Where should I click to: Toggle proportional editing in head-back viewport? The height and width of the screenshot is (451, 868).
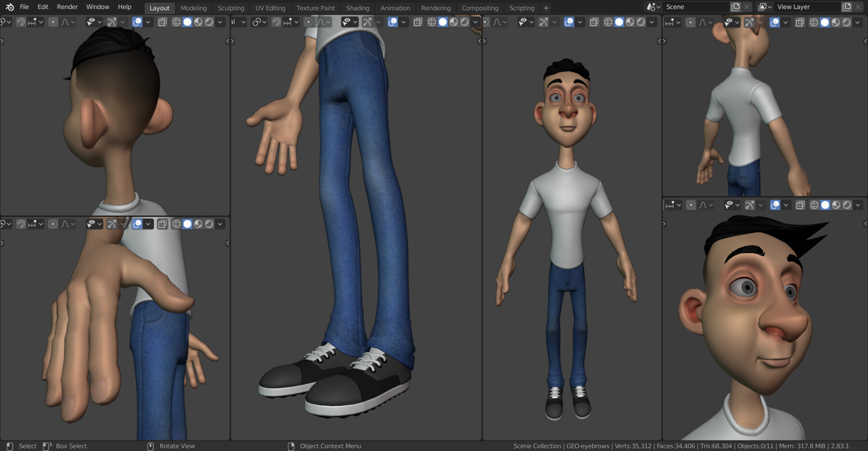pos(53,22)
